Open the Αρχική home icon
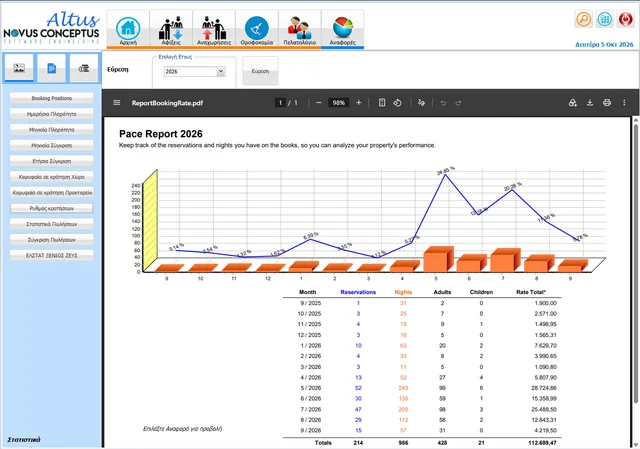This screenshot has width=640, height=449. pyautogui.click(x=128, y=29)
